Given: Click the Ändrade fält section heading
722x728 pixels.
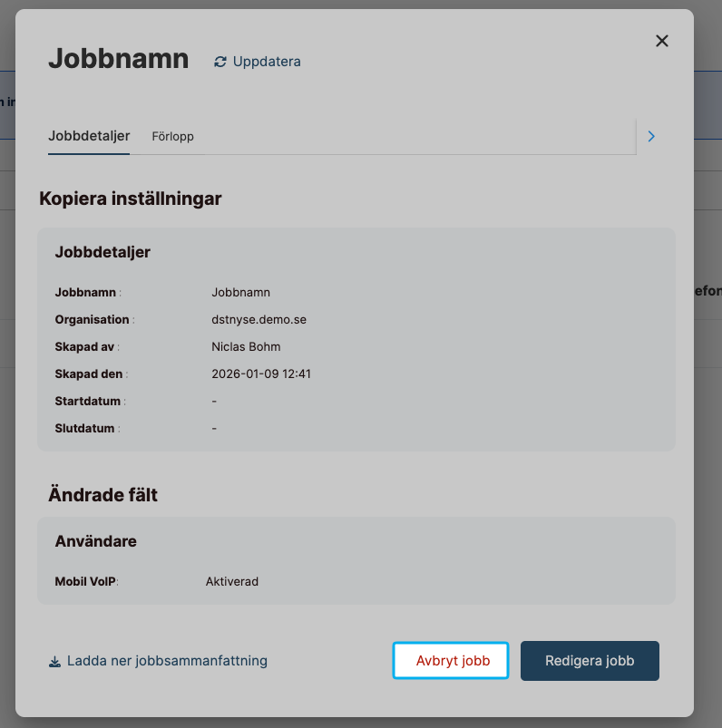Looking at the screenshot, I should [x=102, y=495].
